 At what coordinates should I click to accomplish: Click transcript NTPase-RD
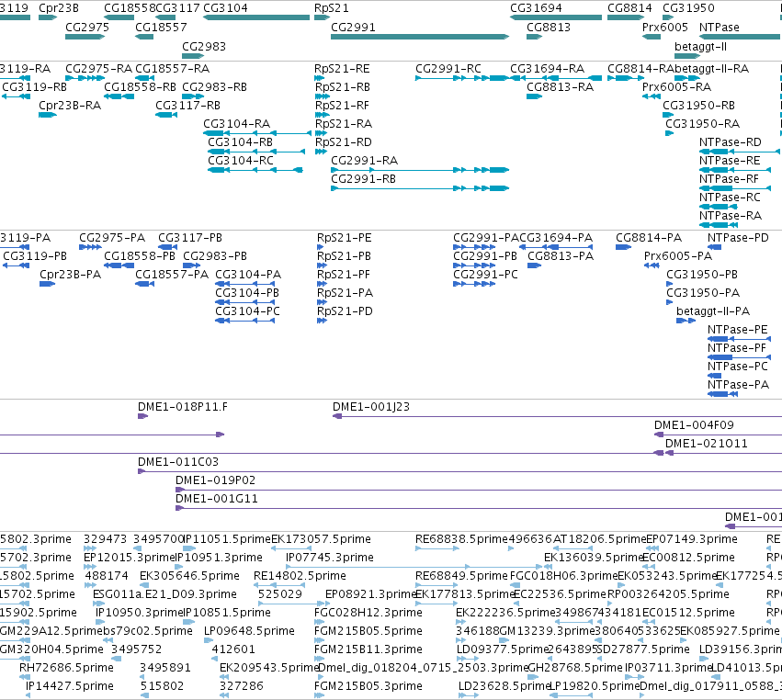pyautogui.click(x=739, y=152)
